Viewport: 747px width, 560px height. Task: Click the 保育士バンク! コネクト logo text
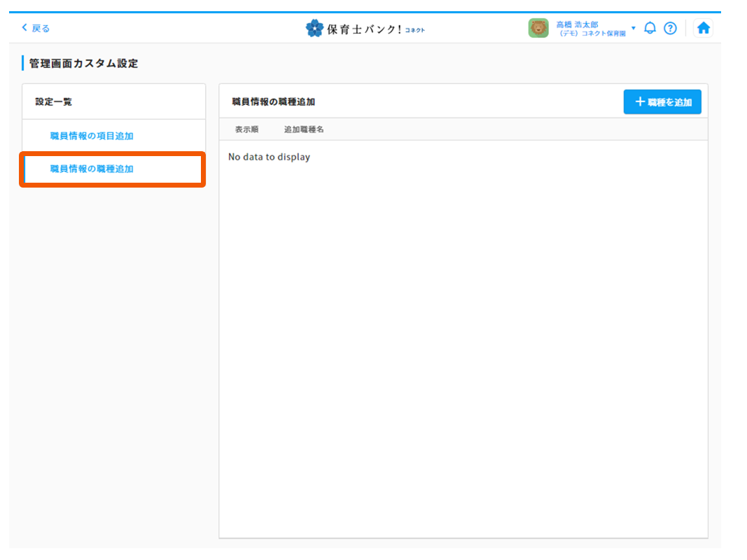tap(375, 29)
